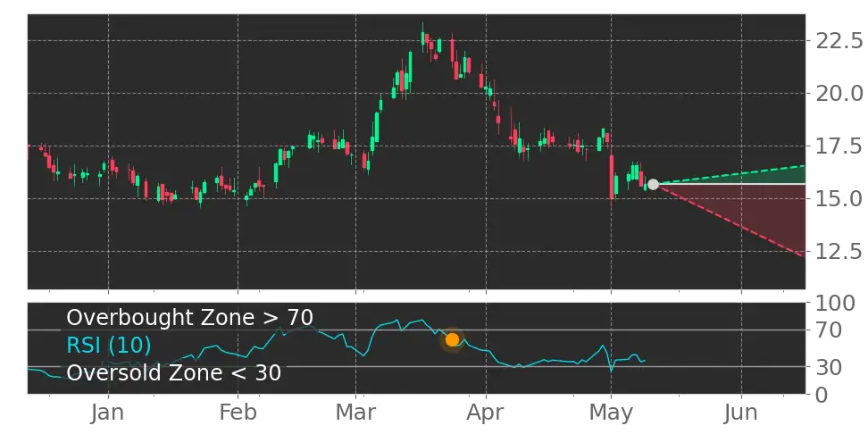The height and width of the screenshot is (434, 868).
Task: Click the 22.5 price axis value
Action: (x=839, y=41)
